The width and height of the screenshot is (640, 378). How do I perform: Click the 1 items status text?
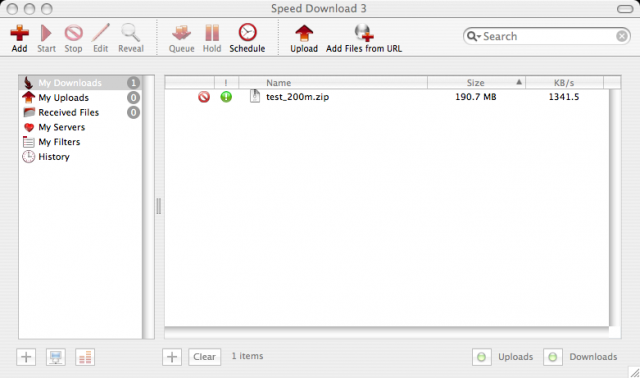pos(247,356)
